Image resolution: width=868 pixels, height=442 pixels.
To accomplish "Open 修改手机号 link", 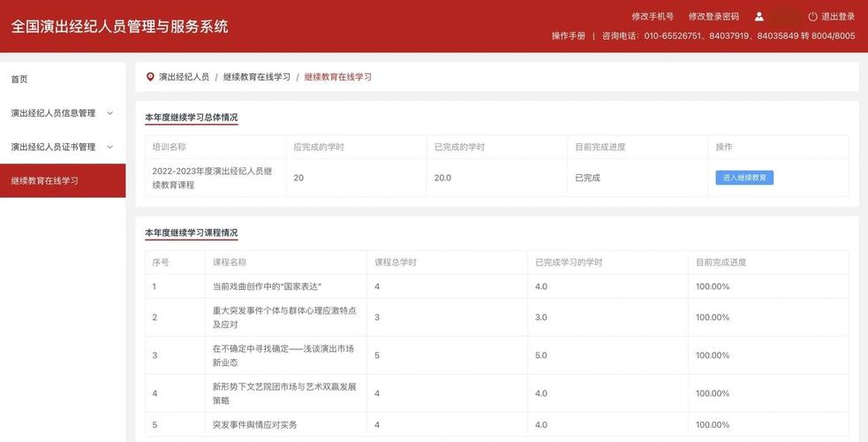I will (x=653, y=17).
